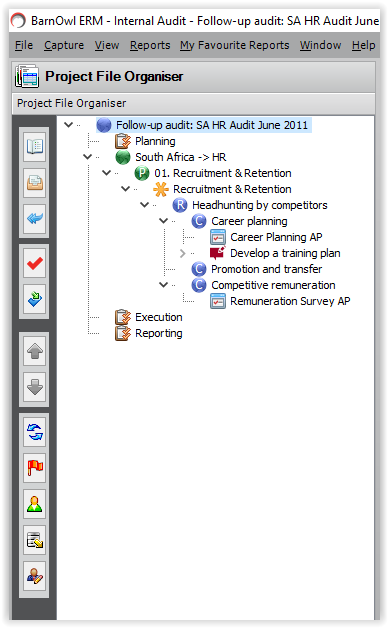Select South Africa -> HR label
Viewport: 388px width, 628px height.
[x=181, y=157]
